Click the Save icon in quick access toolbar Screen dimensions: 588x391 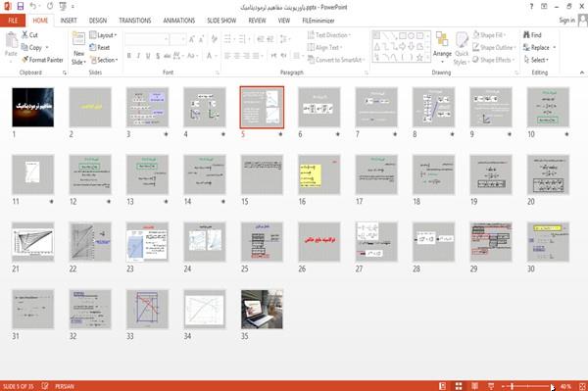click(21, 7)
